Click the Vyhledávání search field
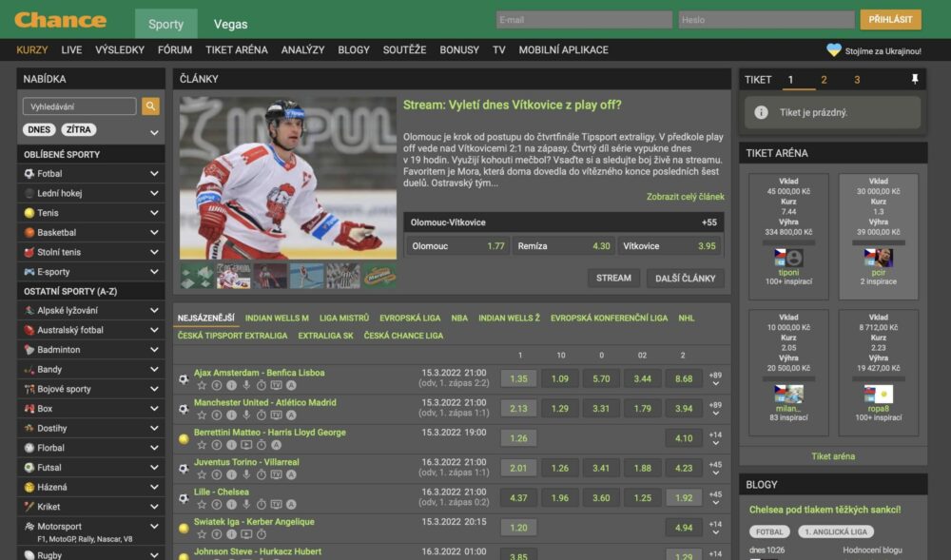This screenshot has width=951, height=560. [80, 106]
